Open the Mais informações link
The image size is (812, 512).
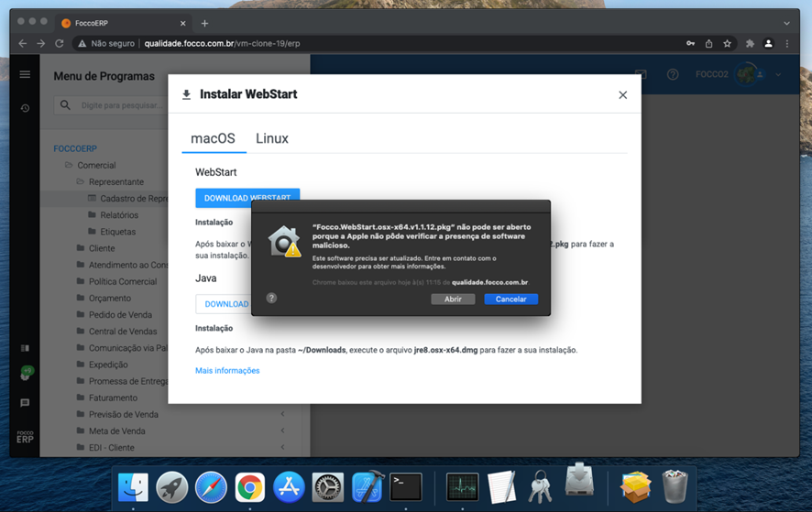[x=227, y=371]
